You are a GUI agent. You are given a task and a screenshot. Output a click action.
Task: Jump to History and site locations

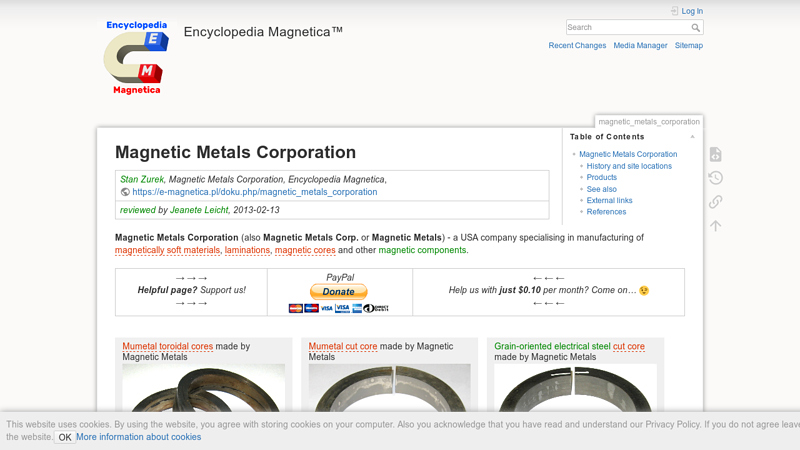[629, 166]
